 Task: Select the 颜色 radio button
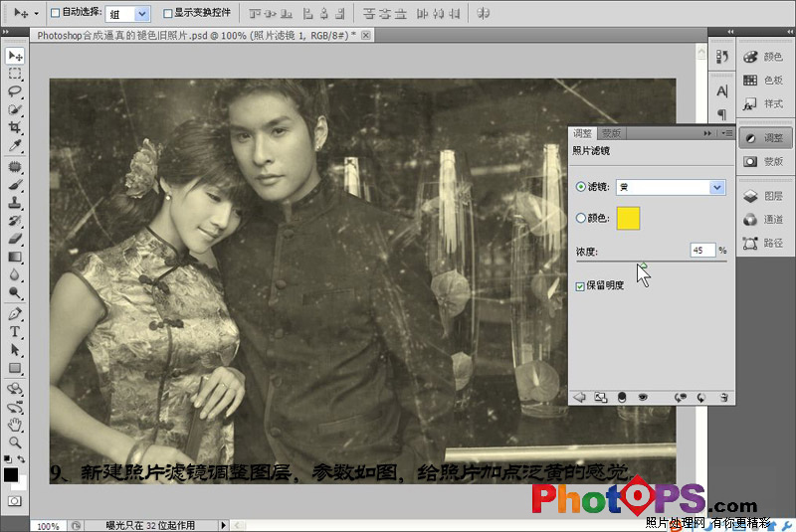point(581,218)
